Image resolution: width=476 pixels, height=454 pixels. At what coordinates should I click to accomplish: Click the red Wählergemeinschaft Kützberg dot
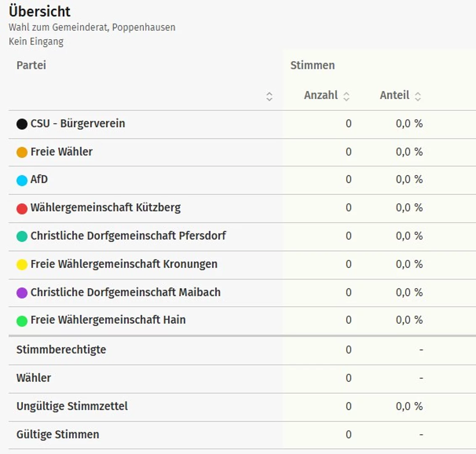tap(22, 208)
